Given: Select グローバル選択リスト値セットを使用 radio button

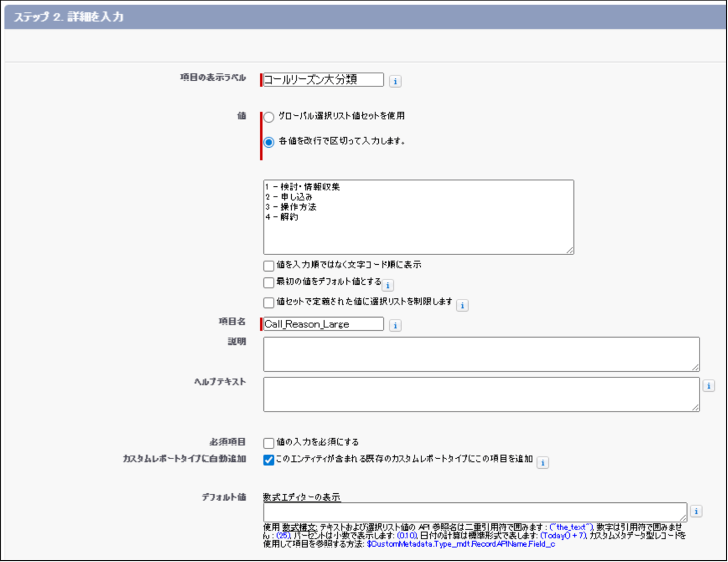Looking at the screenshot, I should 269,117.
